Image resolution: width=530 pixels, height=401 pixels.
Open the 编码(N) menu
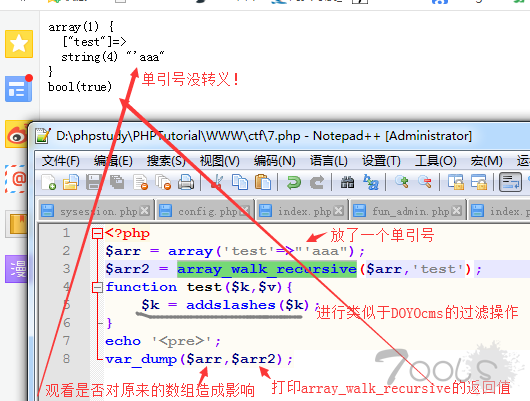[274, 161]
